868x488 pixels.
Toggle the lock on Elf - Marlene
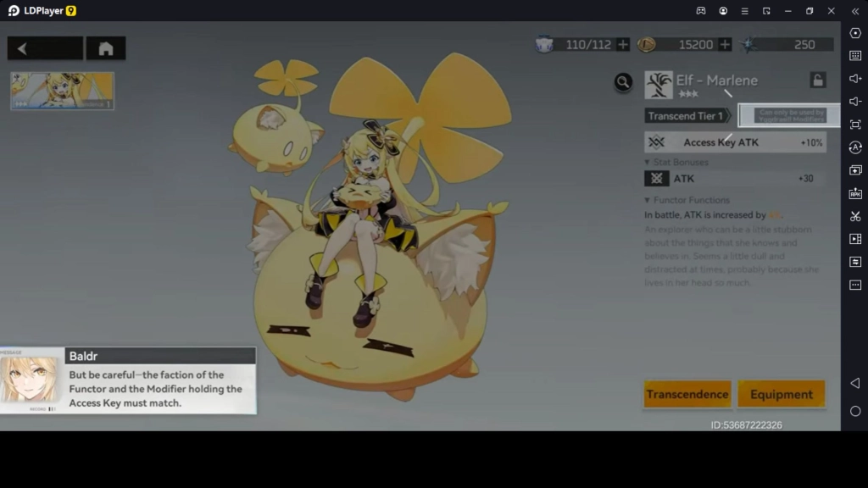point(817,80)
